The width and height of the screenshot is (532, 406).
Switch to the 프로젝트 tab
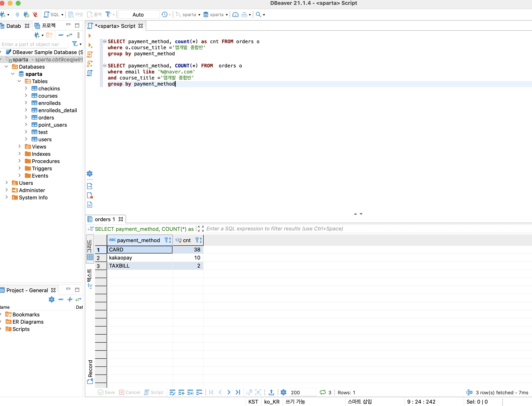point(45,26)
